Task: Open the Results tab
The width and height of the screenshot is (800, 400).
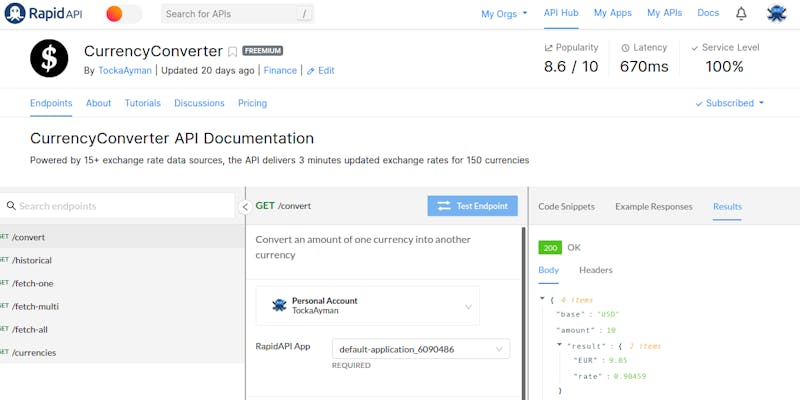Action: (x=728, y=207)
